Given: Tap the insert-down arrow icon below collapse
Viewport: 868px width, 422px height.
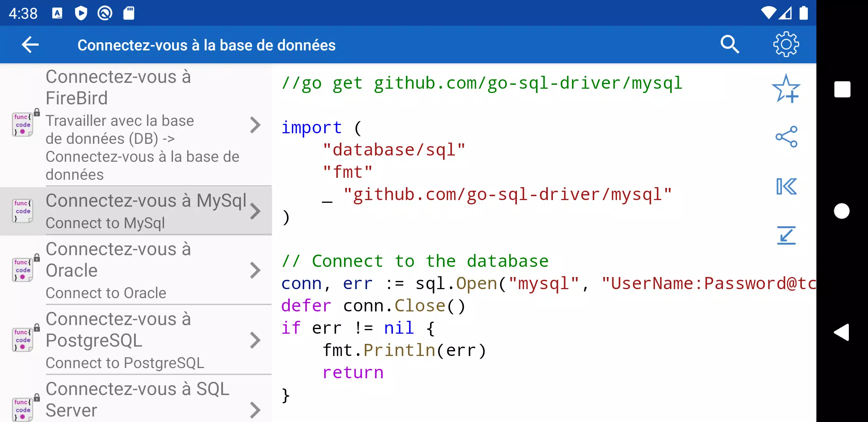Looking at the screenshot, I should pyautogui.click(x=786, y=235).
